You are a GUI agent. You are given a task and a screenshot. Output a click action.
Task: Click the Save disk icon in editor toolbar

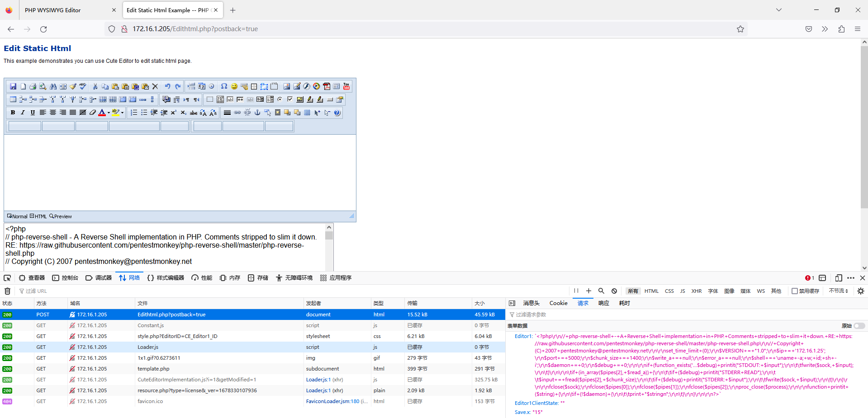pyautogui.click(x=13, y=86)
